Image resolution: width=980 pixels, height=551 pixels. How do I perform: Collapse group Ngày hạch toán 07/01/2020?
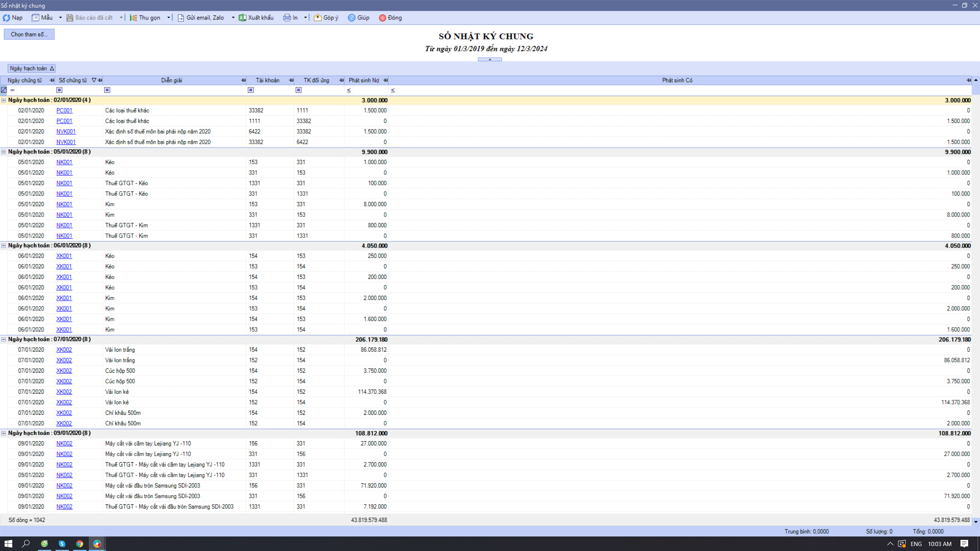pyautogui.click(x=4, y=339)
